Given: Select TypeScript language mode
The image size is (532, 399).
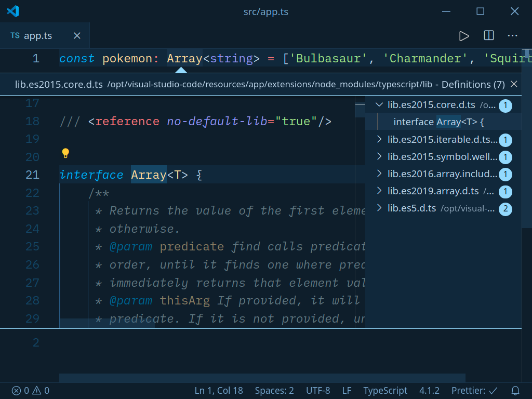Looking at the screenshot, I should 385,391.
